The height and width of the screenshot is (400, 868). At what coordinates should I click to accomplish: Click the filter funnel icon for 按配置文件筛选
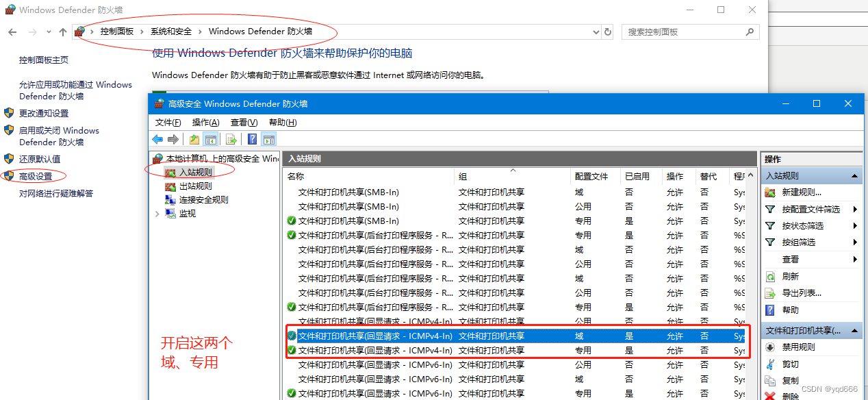[770, 209]
